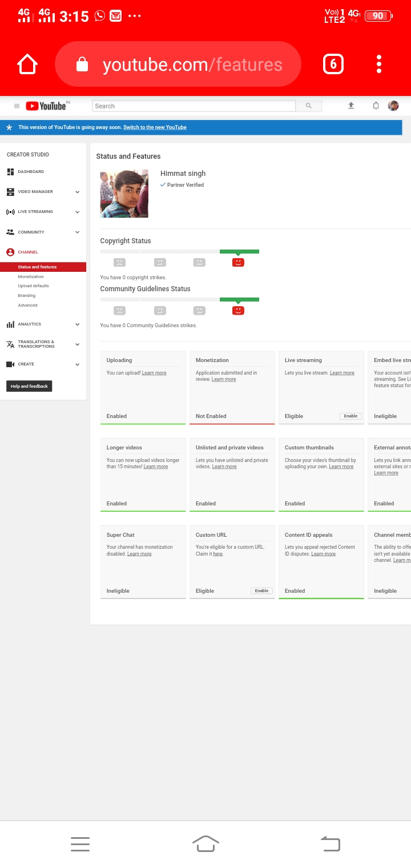
Task: Click Learn more on Content ID appeals card
Action: (324, 554)
